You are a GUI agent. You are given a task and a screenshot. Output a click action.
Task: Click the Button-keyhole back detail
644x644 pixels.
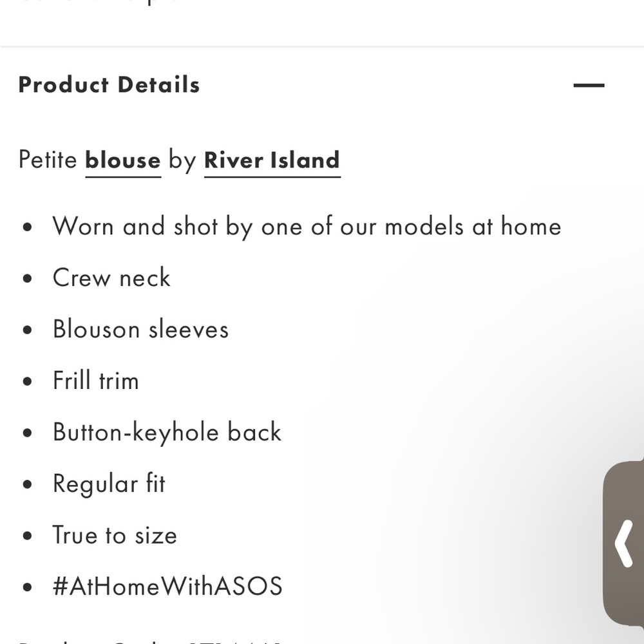pyautogui.click(x=167, y=432)
